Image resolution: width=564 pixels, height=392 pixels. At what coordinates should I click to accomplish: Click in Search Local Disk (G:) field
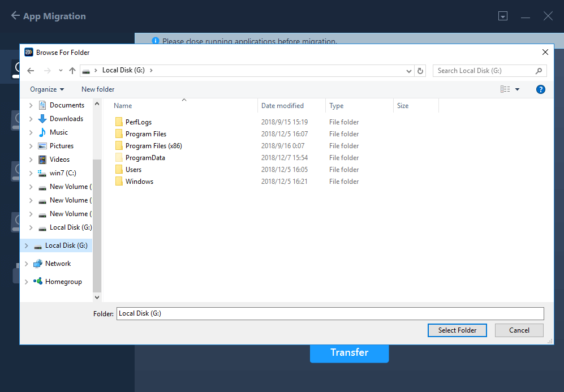(489, 71)
